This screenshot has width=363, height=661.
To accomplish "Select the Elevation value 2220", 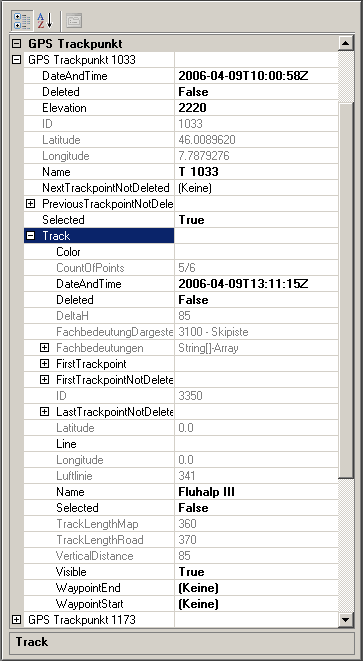I will 192,108.
